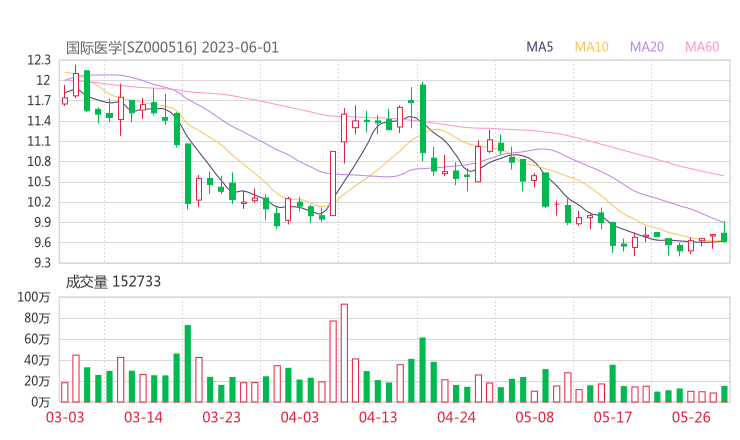Click the 04-24 date axis label
The width and height of the screenshot is (740, 440).
tap(456, 417)
